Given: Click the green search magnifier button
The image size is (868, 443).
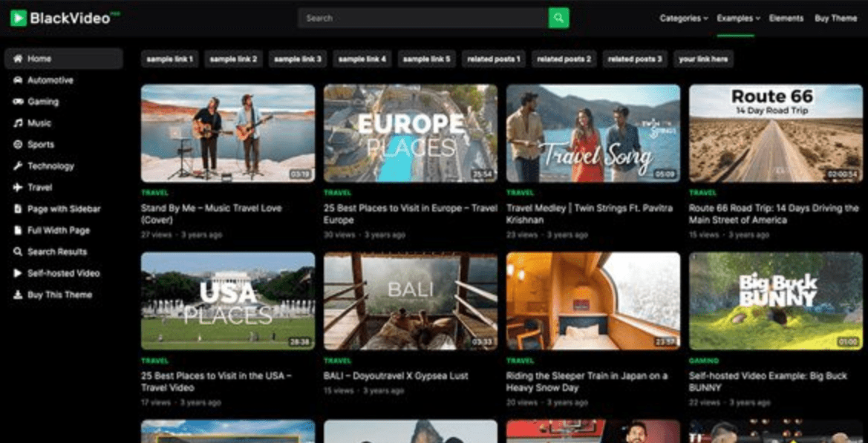Looking at the screenshot, I should [558, 18].
